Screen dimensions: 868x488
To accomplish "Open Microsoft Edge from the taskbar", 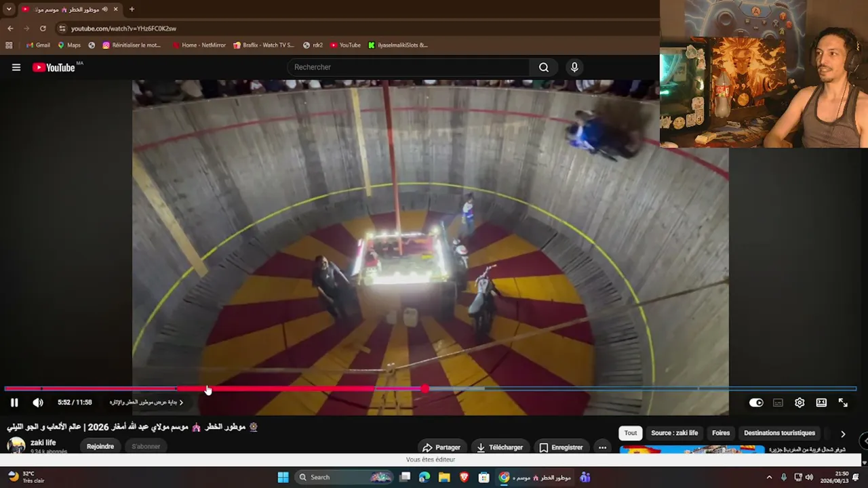I will [425, 477].
